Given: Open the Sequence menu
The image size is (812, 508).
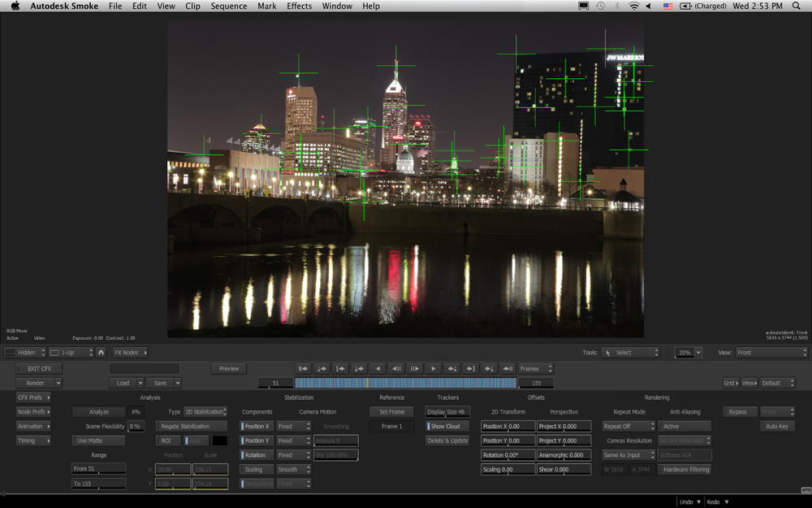Looking at the screenshot, I should click(229, 7).
